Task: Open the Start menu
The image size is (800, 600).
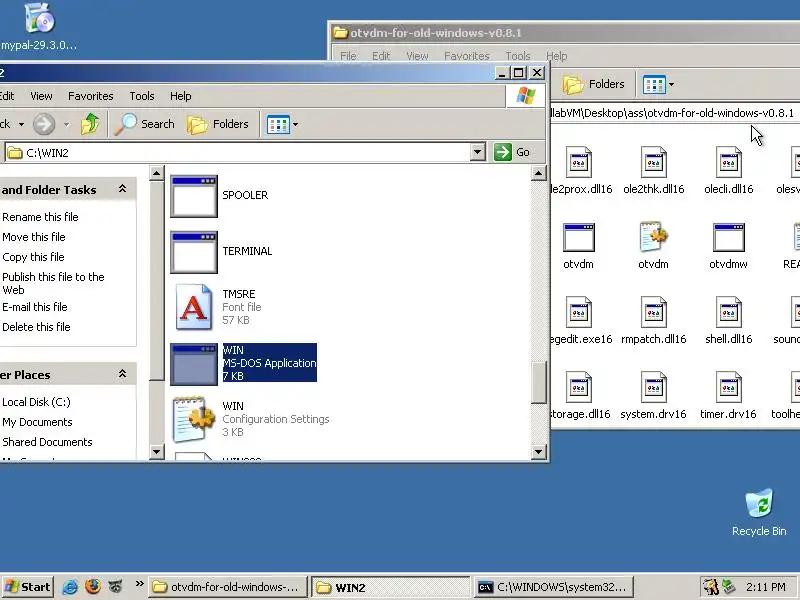Action: click(x=28, y=587)
